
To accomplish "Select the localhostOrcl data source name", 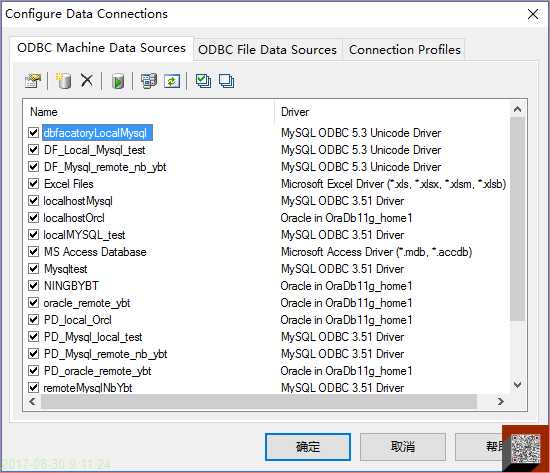I will (74, 218).
